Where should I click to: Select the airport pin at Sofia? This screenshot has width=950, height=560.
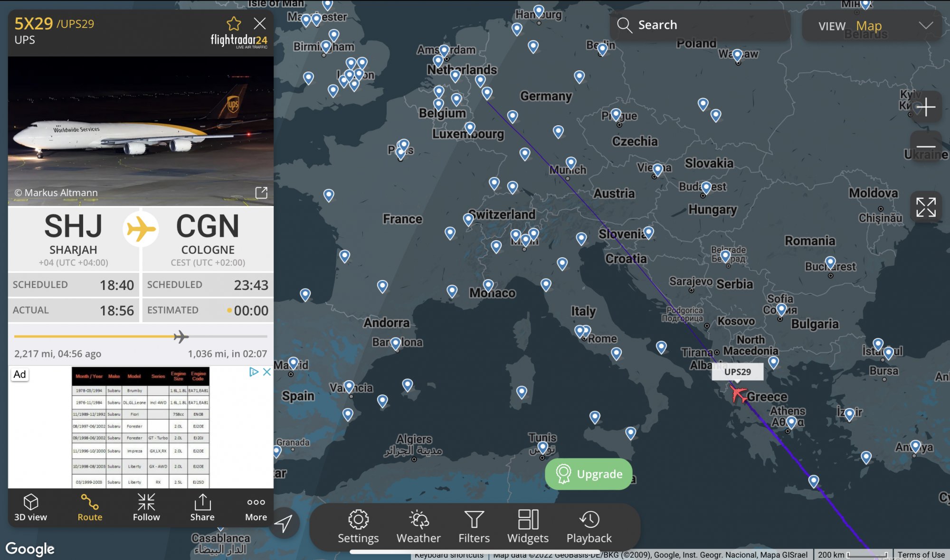pyautogui.click(x=781, y=309)
